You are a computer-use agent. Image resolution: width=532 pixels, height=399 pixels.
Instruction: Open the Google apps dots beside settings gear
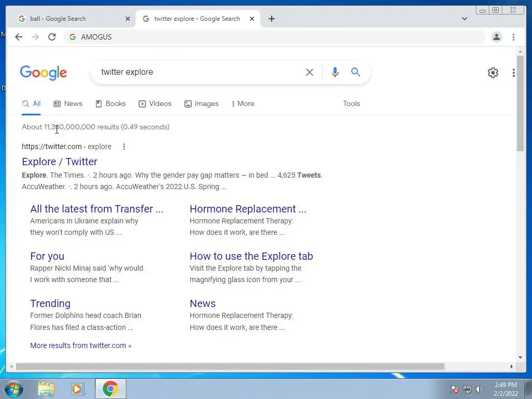tap(514, 73)
